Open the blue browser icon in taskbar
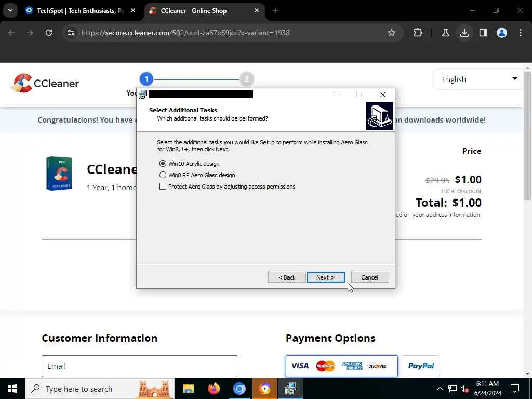The image size is (532, 399). click(239, 389)
